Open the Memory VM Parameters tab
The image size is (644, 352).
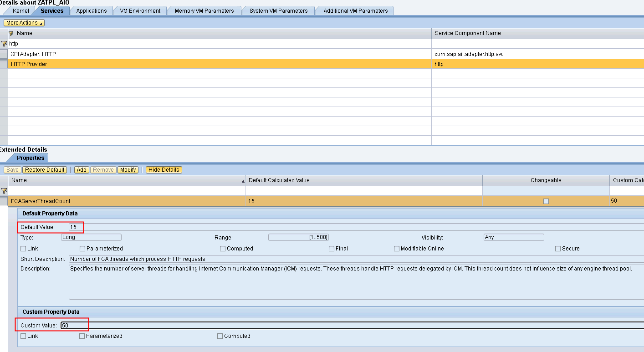click(x=204, y=10)
